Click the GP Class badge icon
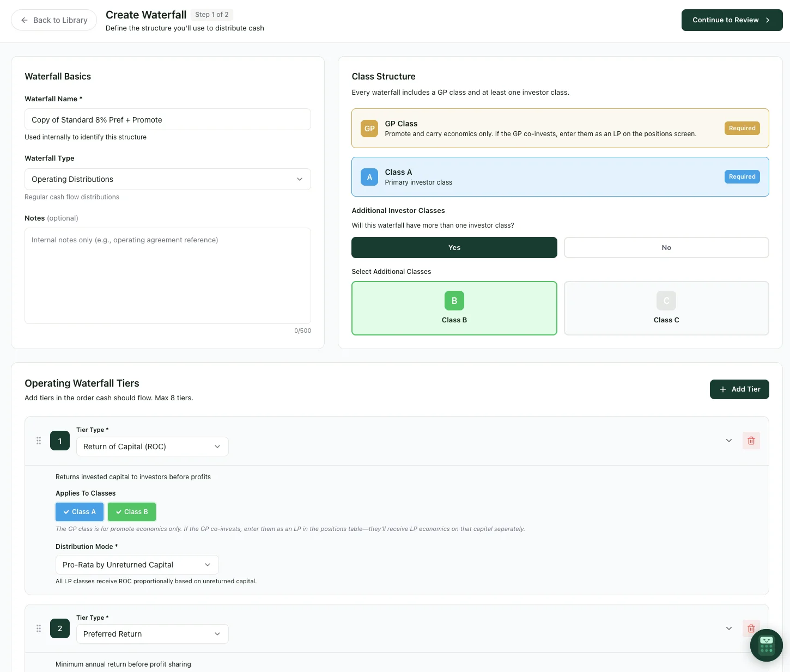Image resolution: width=790 pixels, height=672 pixels. [x=369, y=129]
